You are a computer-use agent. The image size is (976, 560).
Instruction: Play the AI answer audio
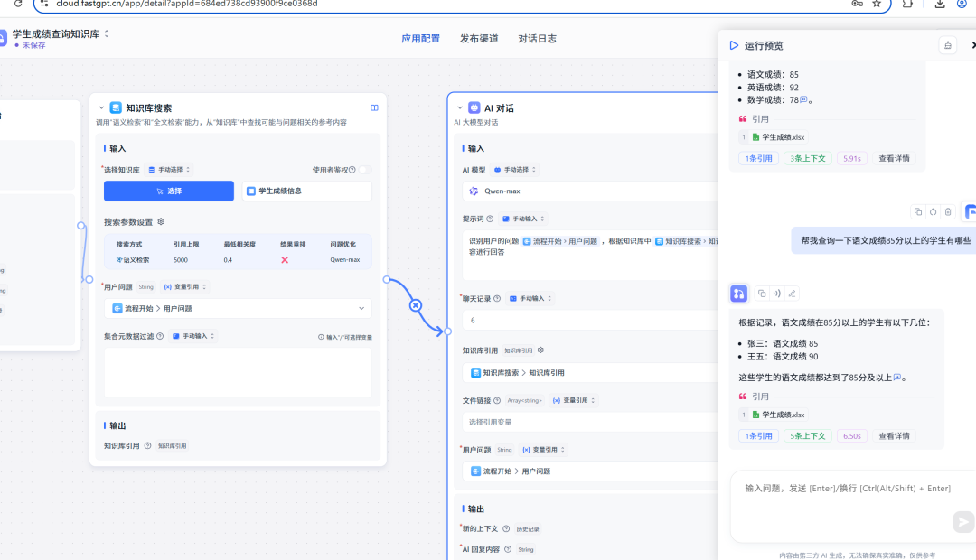pos(777,293)
